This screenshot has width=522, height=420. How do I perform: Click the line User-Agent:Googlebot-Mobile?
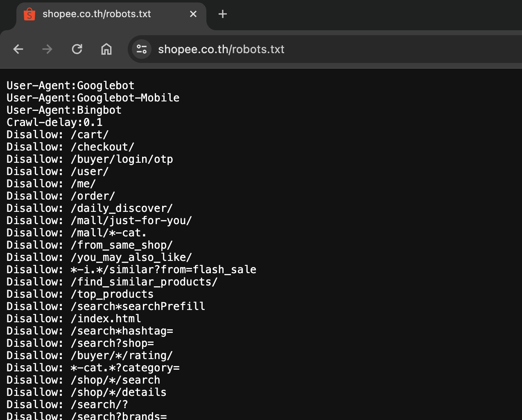(93, 98)
